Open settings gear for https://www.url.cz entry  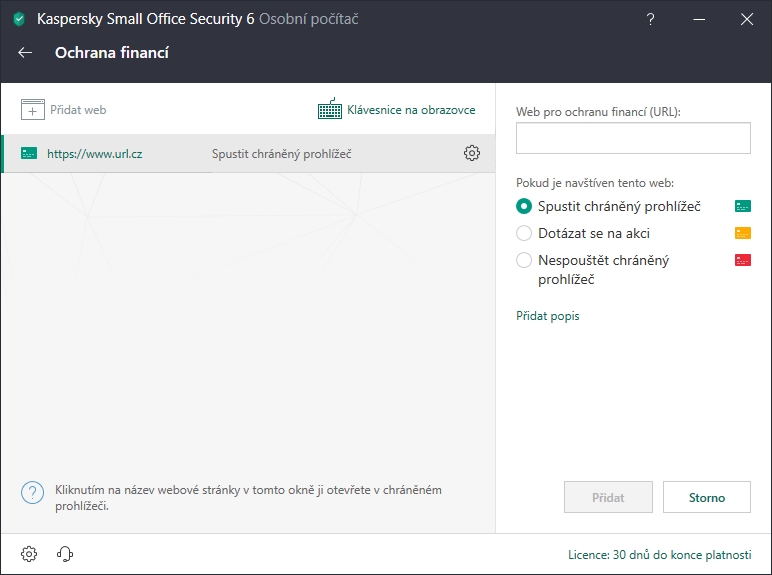tap(472, 153)
